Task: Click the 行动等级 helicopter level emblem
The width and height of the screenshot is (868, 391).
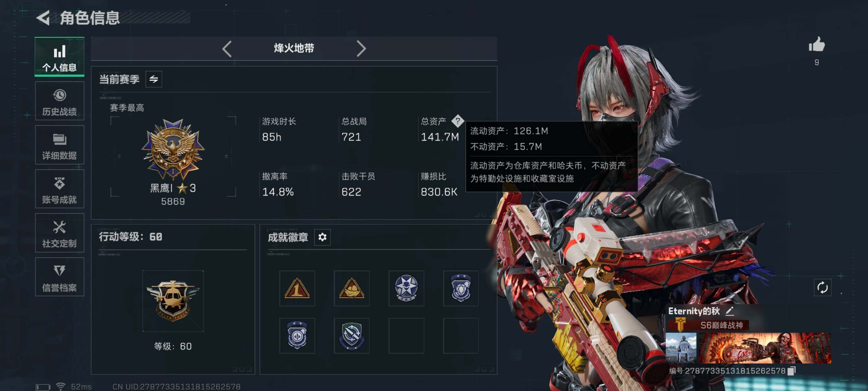Action: [x=173, y=301]
